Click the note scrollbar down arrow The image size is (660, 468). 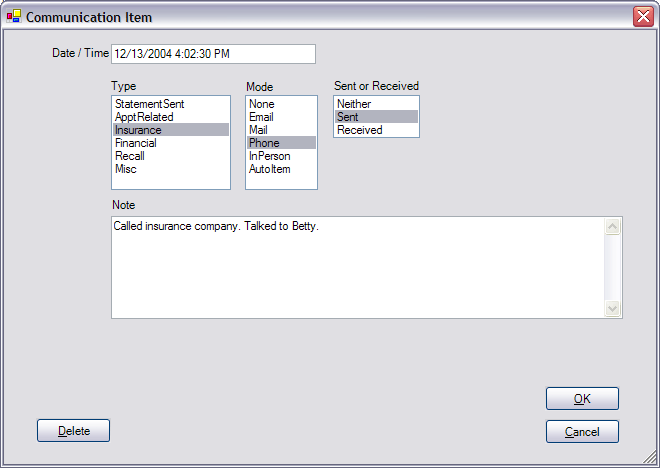click(x=612, y=308)
